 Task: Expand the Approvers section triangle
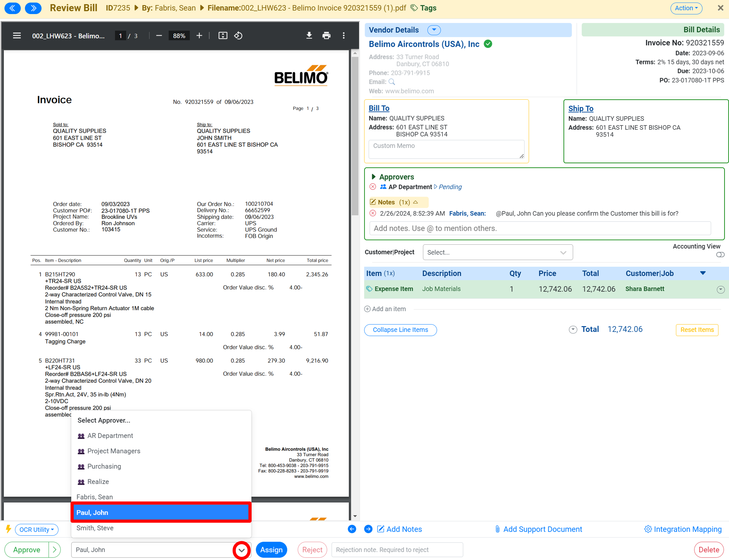pos(373,177)
